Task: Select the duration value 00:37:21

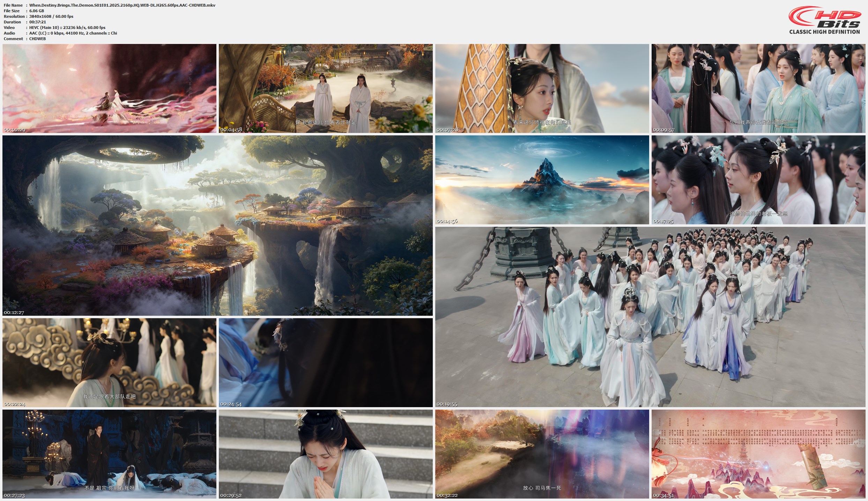Action: [38, 22]
